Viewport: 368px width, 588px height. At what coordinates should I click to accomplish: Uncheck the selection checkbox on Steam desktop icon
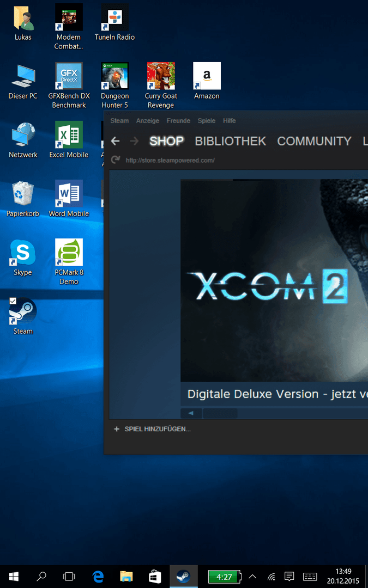click(13, 301)
